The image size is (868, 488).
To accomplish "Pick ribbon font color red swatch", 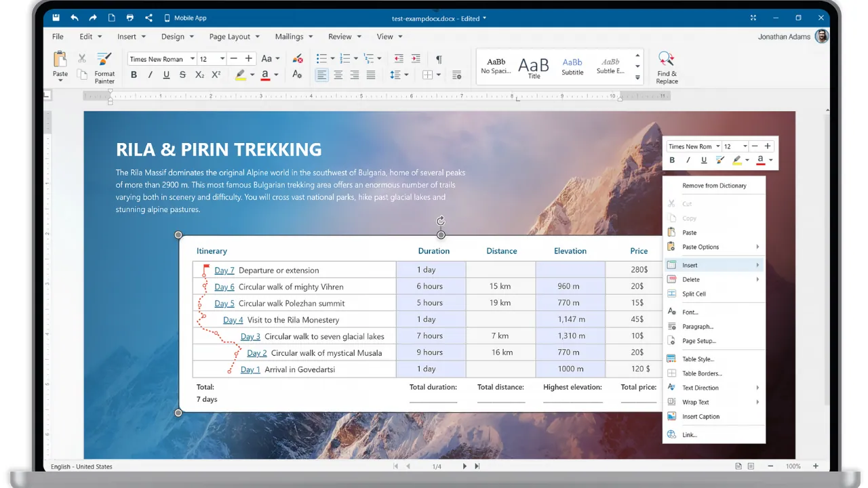I will (x=265, y=75).
